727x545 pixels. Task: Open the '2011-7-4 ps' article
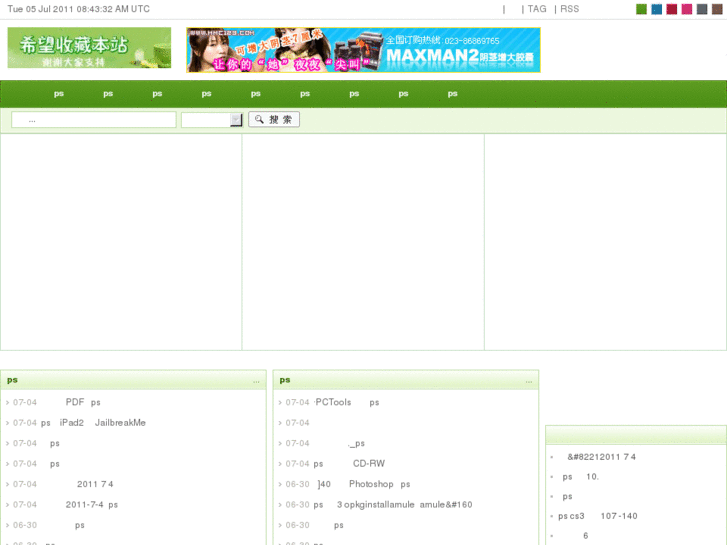coord(92,504)
